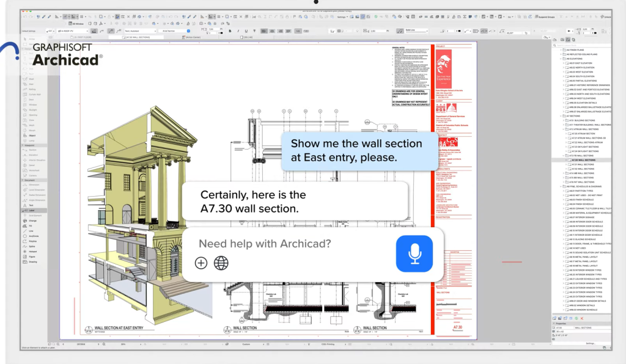Click the globe icon in the assistant box

pyautogui.click(x=221, y=263)
